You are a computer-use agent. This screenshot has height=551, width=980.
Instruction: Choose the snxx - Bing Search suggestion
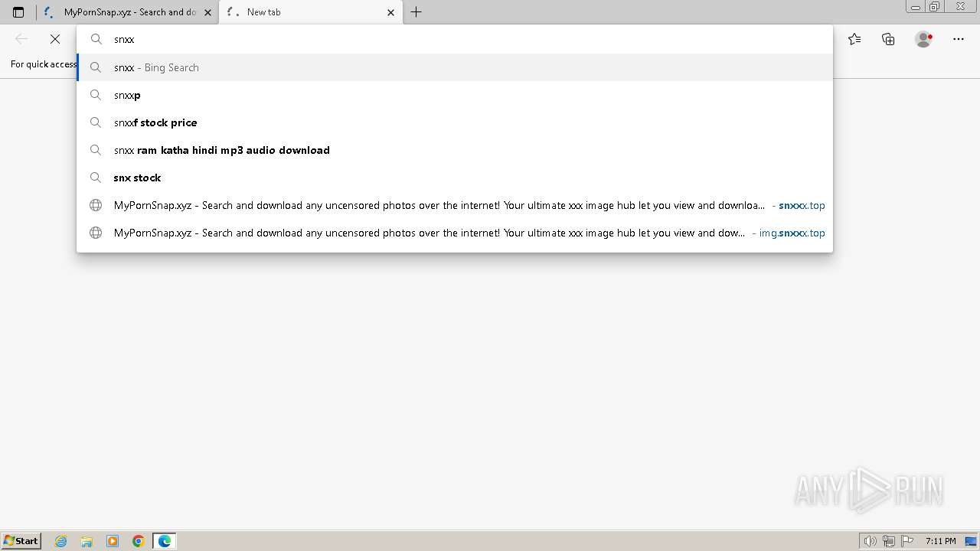tap(455, 67)
